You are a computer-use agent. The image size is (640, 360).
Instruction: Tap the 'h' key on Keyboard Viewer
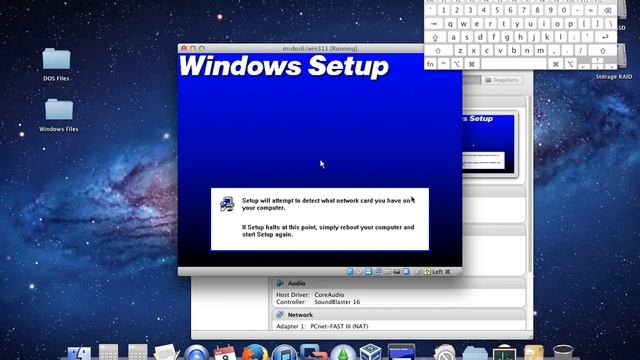520,37
